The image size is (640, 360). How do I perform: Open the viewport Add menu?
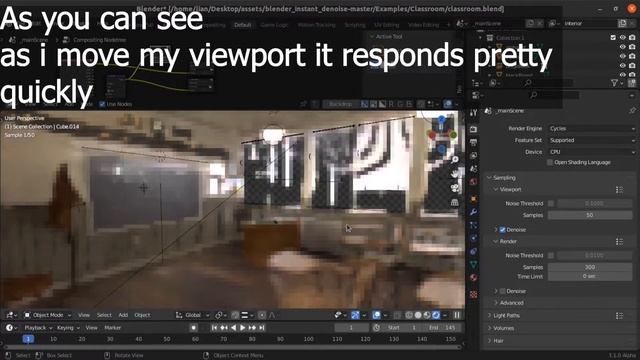tap(123, 315)
